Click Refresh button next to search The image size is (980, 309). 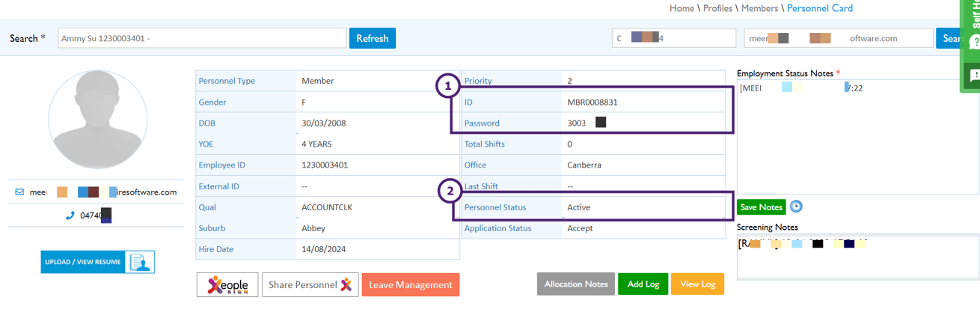[x=373, y=38]
